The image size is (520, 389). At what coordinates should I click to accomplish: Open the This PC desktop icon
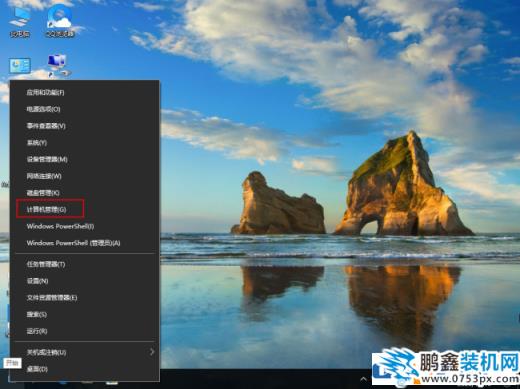tap(20, 22)
